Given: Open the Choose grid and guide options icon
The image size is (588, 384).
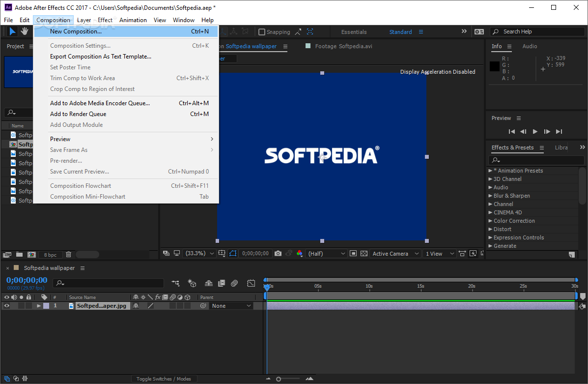Looking at the screenshot, I should pyautogui.click(x=222, y=253).
